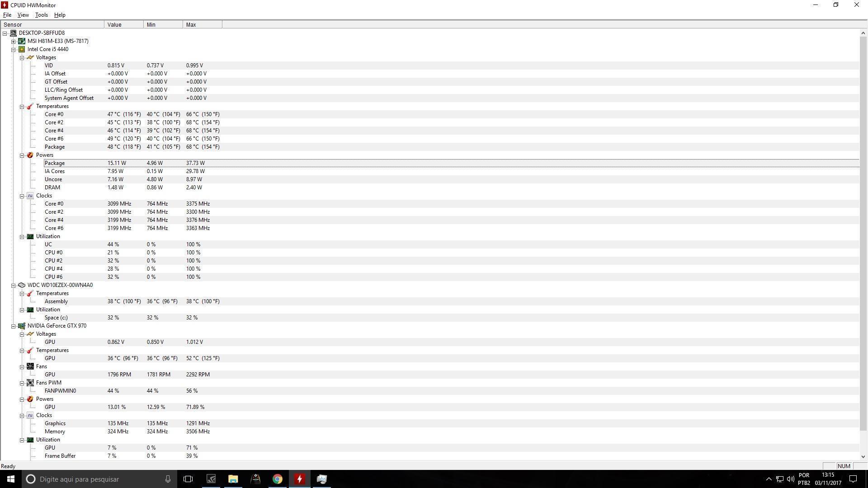Click the vertical scrollbar down arrow
The height and width of the screenshot is (488, 868).
coord(863,456)
